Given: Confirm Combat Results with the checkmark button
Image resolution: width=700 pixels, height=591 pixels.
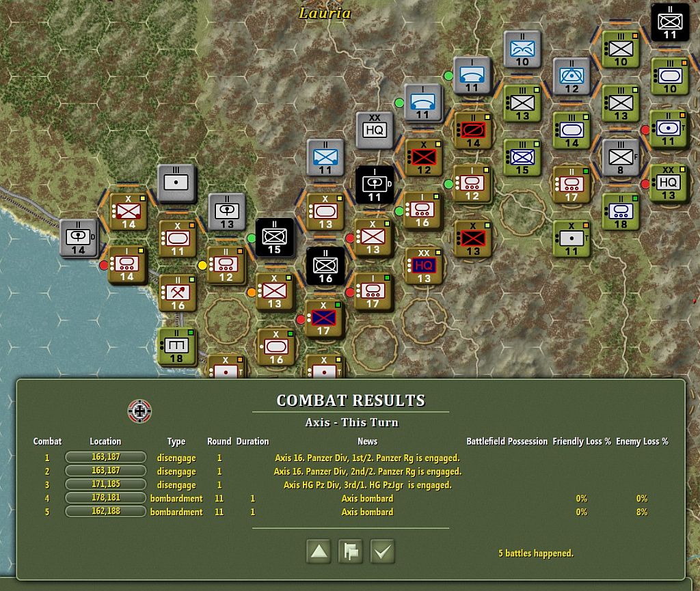Looking at the screenshot, I should coord(383,552).
